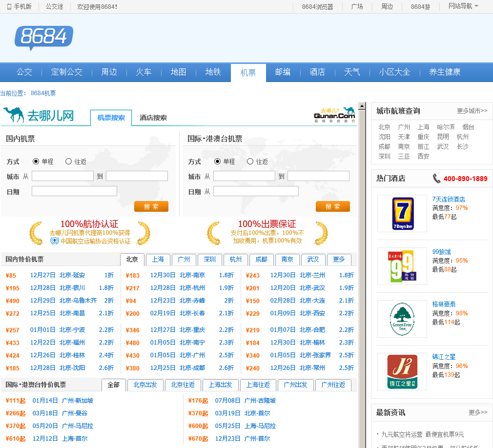493x448 pixels.
Task: Click the domestic destination city field
Action: point(137,176)
